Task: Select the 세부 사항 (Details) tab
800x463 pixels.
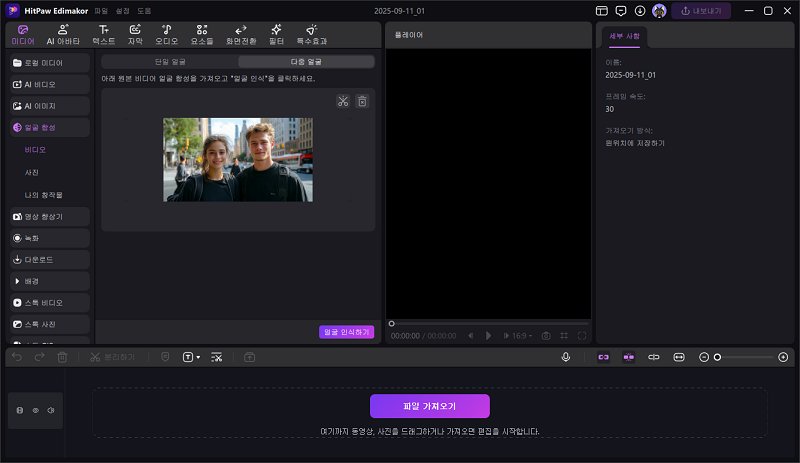Action: [x=624, y=36]
